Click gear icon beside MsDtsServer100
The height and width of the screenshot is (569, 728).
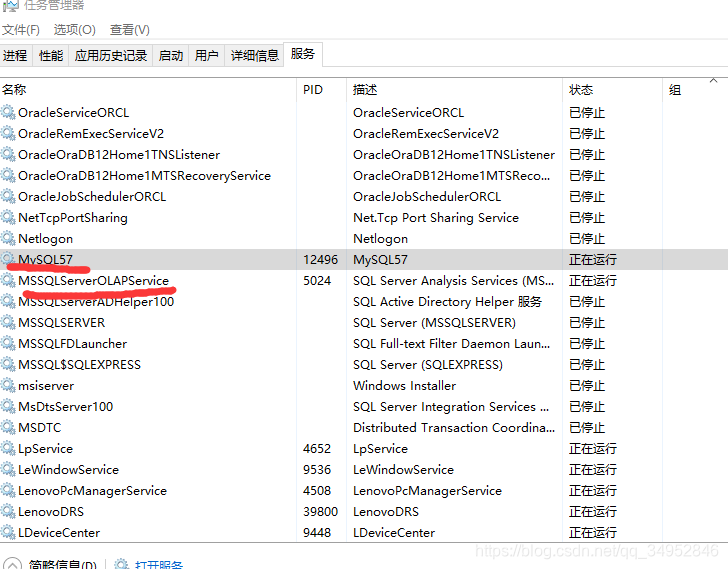pyautogui.click(x=8, y=406)
